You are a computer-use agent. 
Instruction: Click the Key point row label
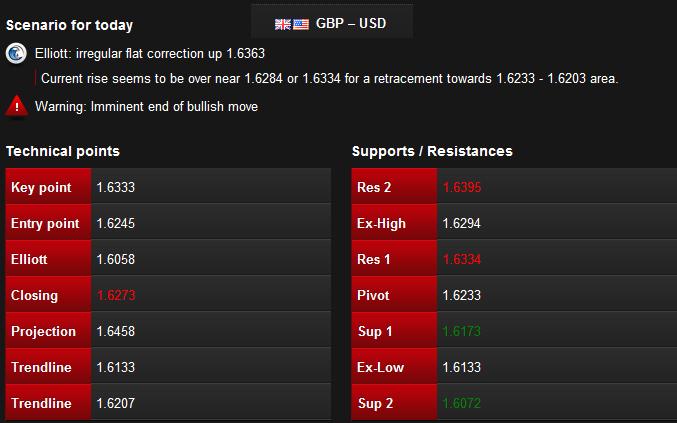41,187
